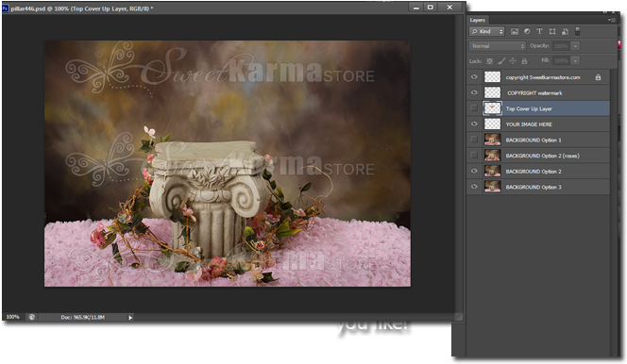Click YOUR IMAGE HERE layer thumbnail
Viewport: 627px width, 364px height.
[x=492, y=124]
